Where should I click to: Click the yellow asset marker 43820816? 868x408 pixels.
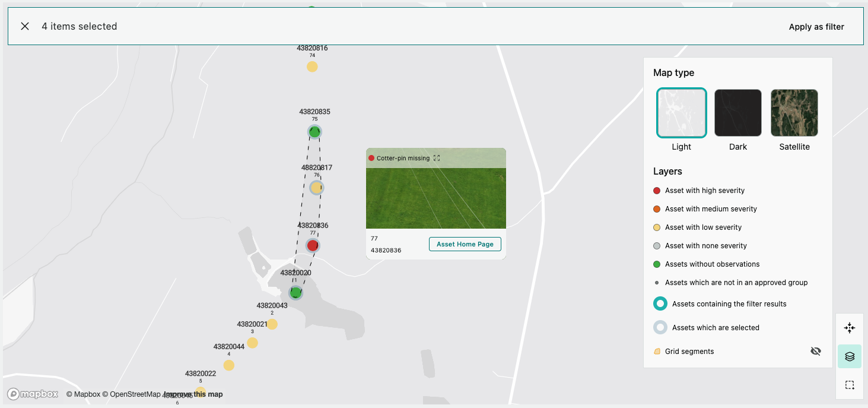coord(312,67)
